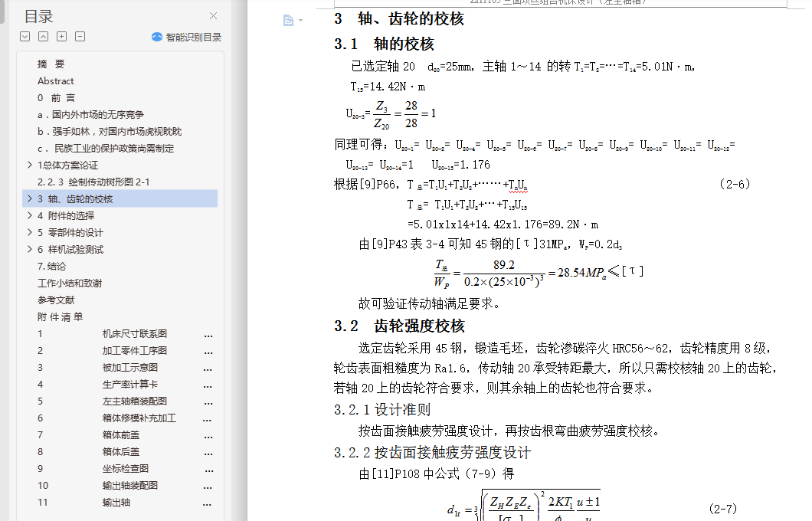
Task: Select the highlighted 3 轴、齿轮的校核 entry
Action: (120, 198)
